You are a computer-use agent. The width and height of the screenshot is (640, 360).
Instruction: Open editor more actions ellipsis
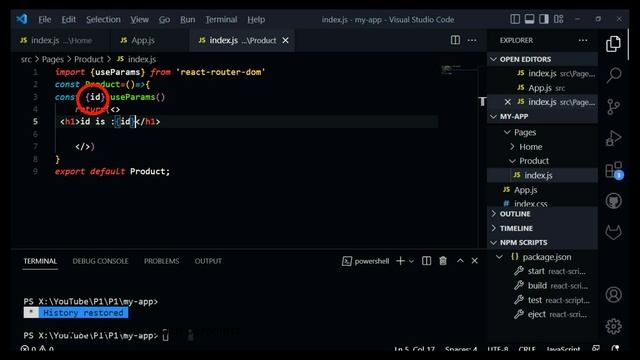pyautogui.click(x=472, y=40)
